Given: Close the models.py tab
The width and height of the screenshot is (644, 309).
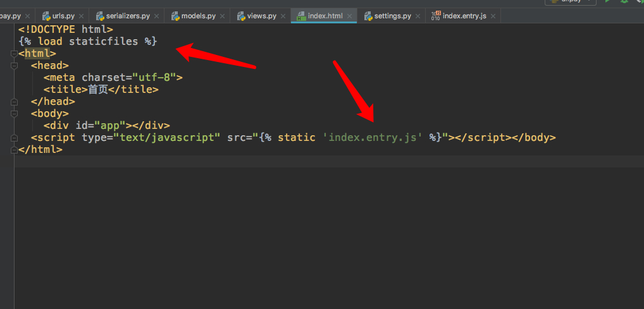Looking at the screenshot, I should tap(222, 16).
